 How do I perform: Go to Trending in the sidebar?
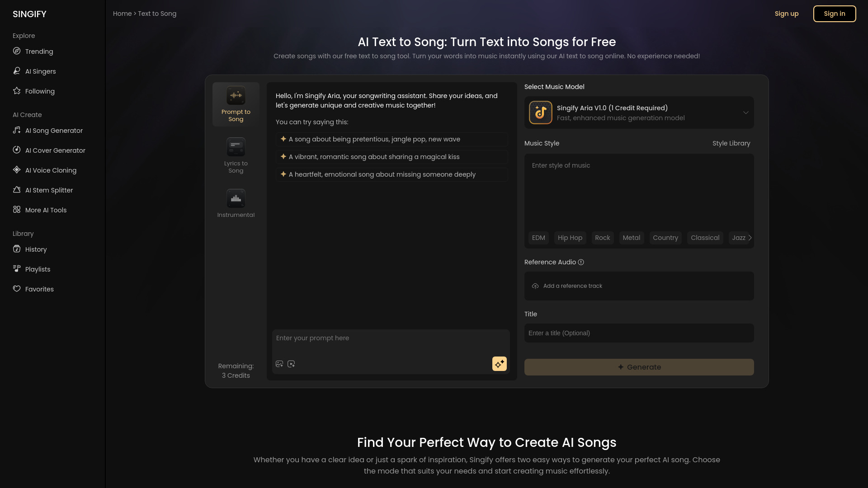(39, 52)
